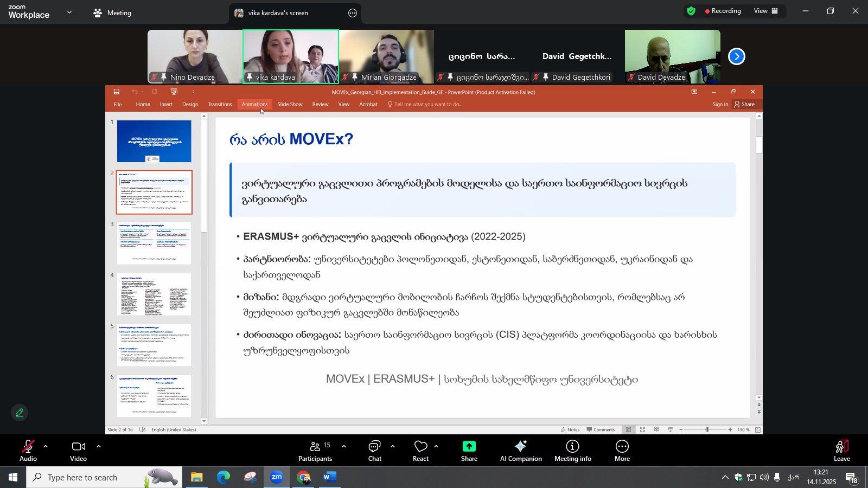Open screen share options ellipsis
868x488 pixels.
[353, 13]
